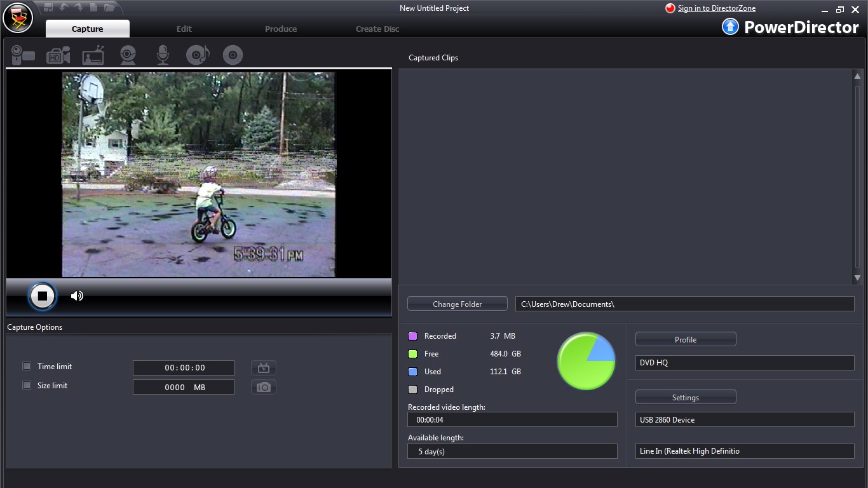Create a new project with the page icon
868x488 pixels.
[93, 7]
